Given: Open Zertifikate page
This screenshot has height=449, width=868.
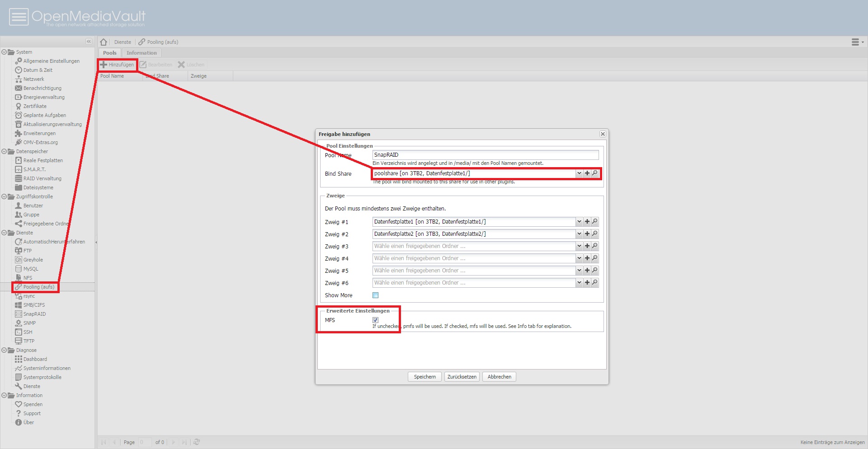Looking at the screenshot, I should [x=35, y=106].
